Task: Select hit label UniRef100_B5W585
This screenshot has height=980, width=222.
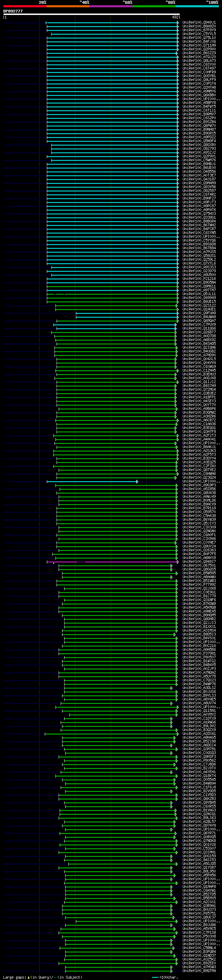Action: pos(199,573)
